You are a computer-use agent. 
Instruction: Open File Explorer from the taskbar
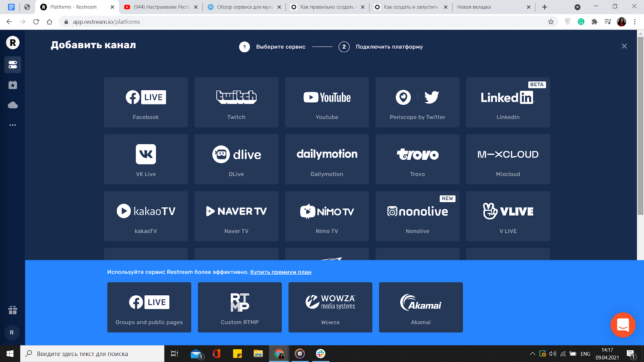(258, 354)
